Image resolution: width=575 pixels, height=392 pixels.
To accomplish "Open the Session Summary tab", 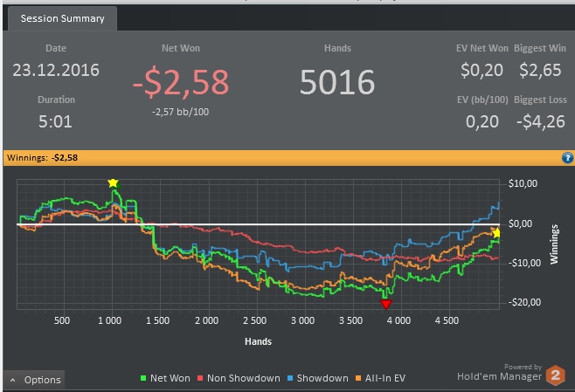I will point(62,18).
